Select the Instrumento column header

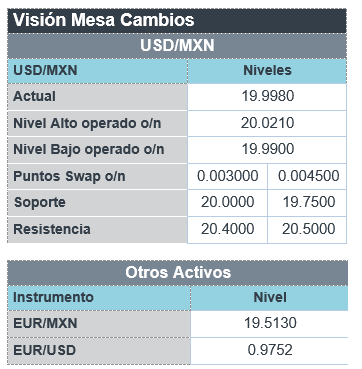99,298
